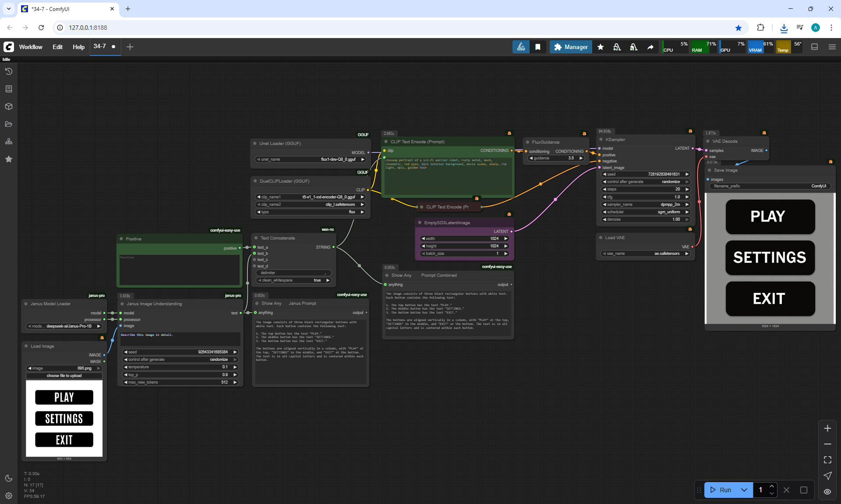Click the star favorites icon beside Manager

point(601,47)
